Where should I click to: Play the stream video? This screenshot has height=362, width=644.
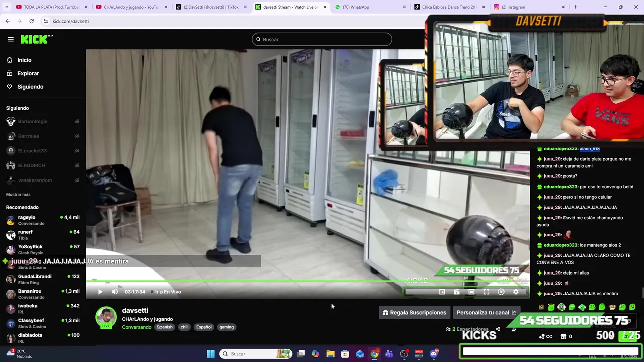pos(100,292)
